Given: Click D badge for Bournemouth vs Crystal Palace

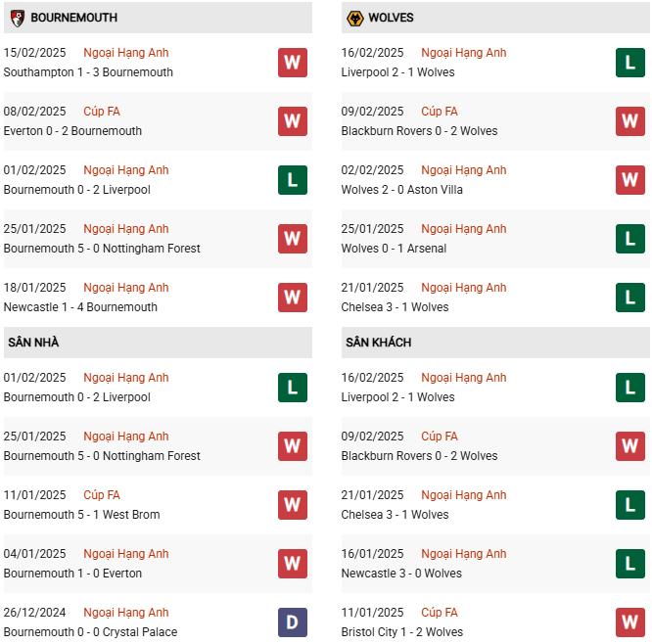Looking at the screenshot, I should (292, 622).
